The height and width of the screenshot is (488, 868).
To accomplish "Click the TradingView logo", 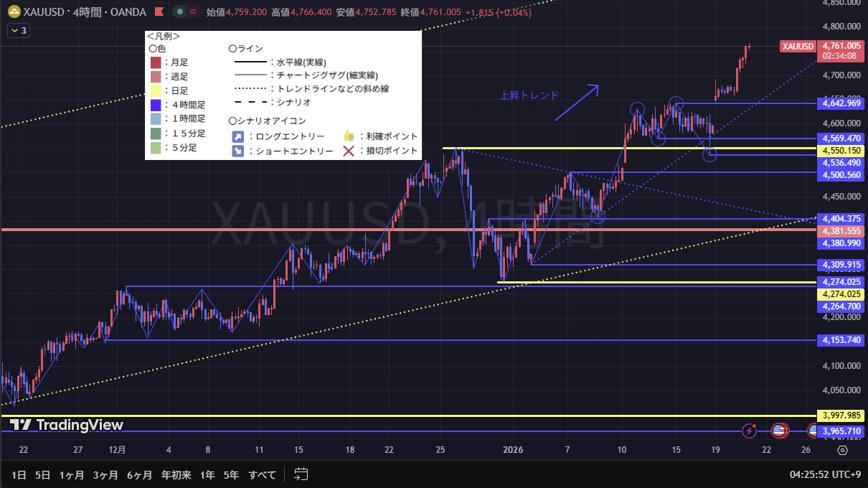I will [67, 425].
